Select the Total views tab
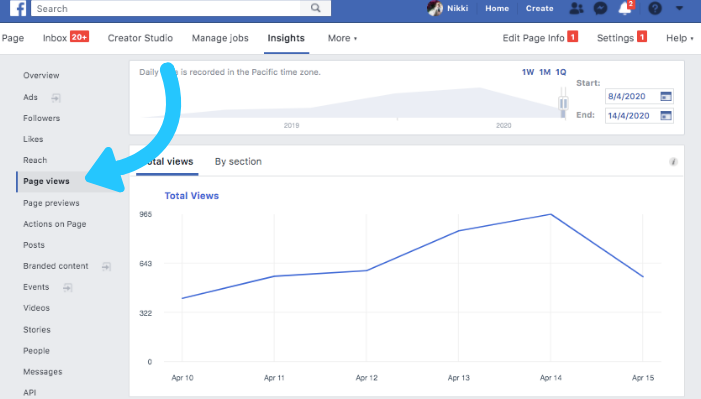Screen dimensions: 701x399 [167, 161]
